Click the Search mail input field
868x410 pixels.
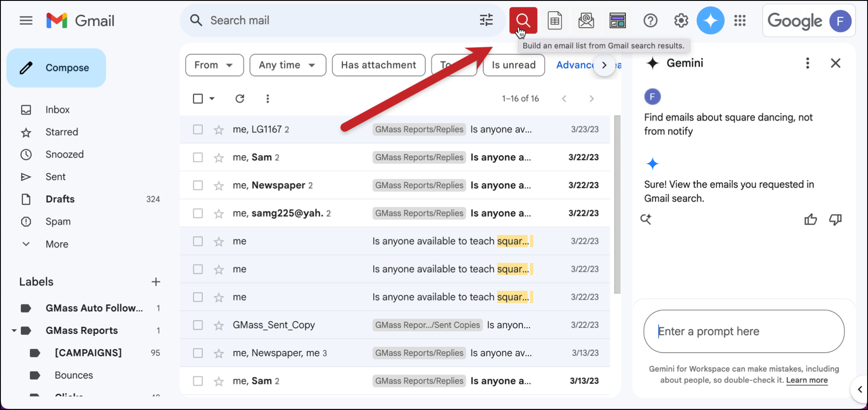[x=341, y=20]
